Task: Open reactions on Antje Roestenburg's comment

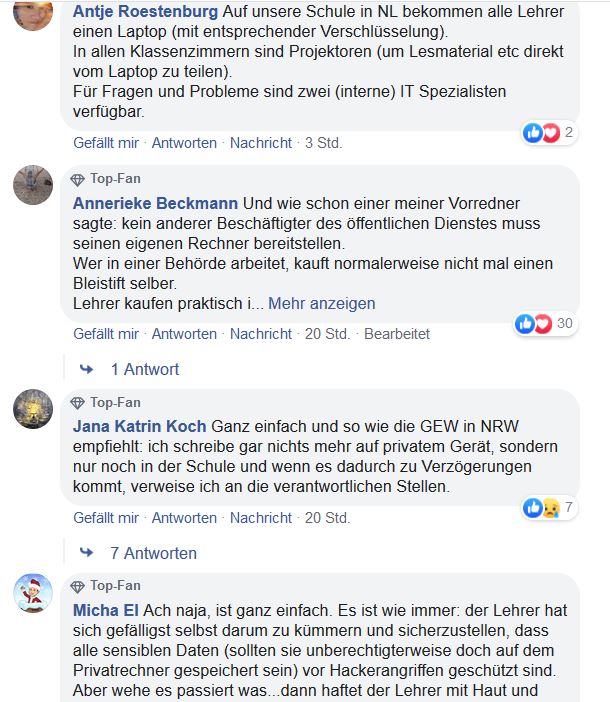Action: (549, 133)
